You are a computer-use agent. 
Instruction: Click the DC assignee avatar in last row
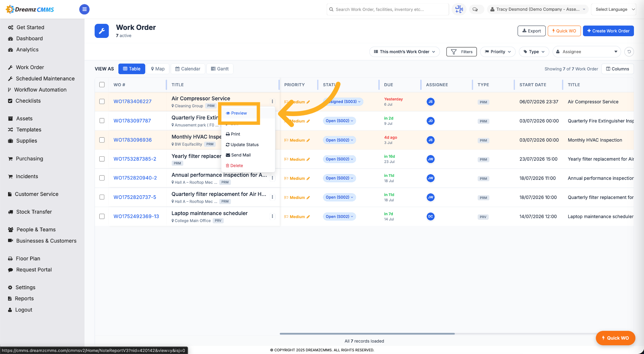pyautogui.click(x=431, y=216)
